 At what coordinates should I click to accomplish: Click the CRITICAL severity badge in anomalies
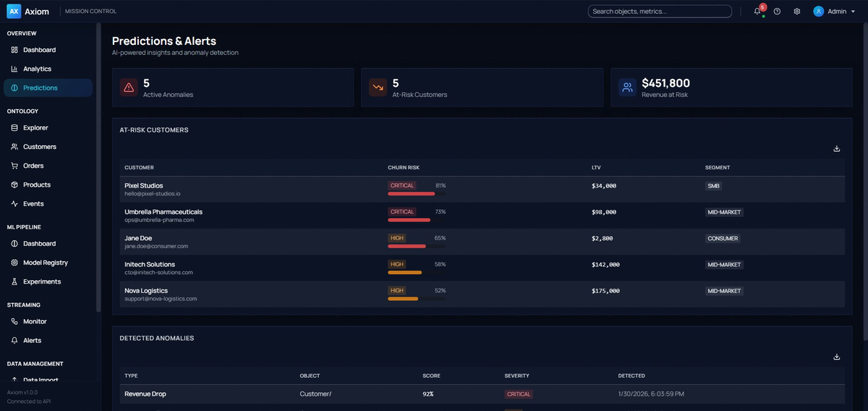(x=519, y=394)
